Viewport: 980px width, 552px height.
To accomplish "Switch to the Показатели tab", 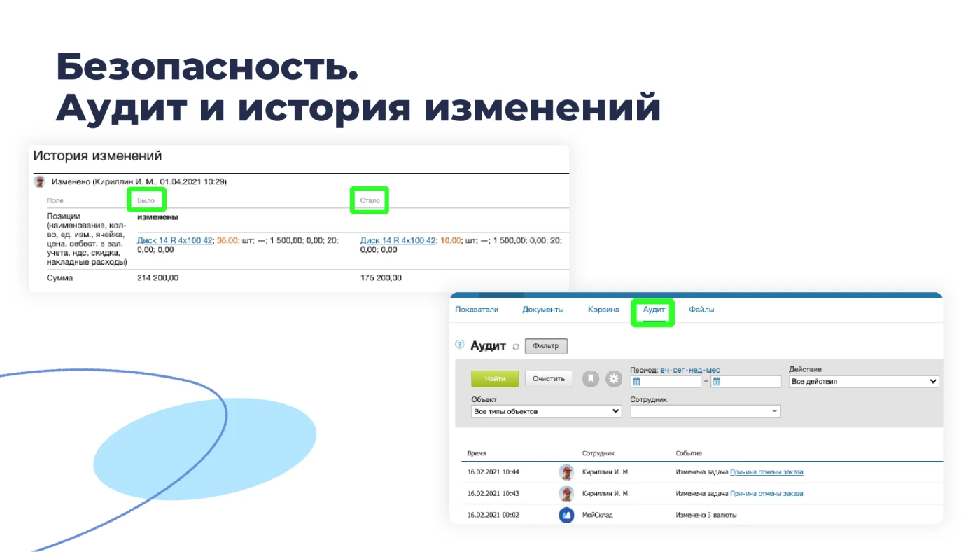I will [x=477, y=310].
